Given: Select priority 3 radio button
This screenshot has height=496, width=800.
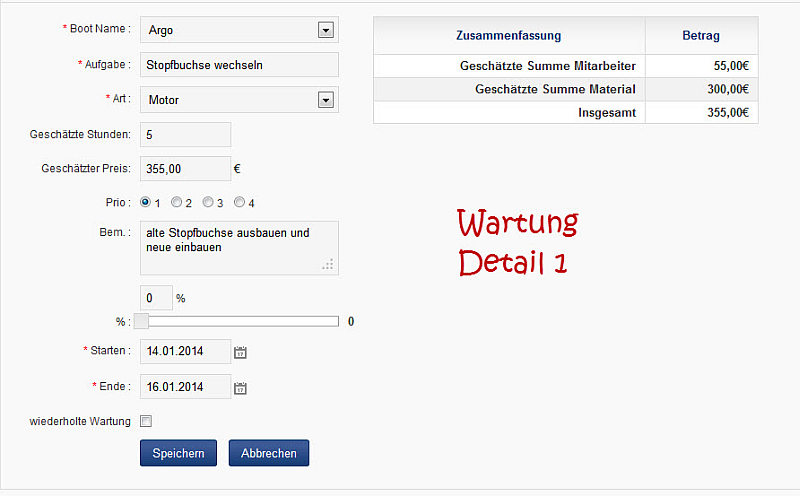Looking at the screenshot, I should point(208,202).
